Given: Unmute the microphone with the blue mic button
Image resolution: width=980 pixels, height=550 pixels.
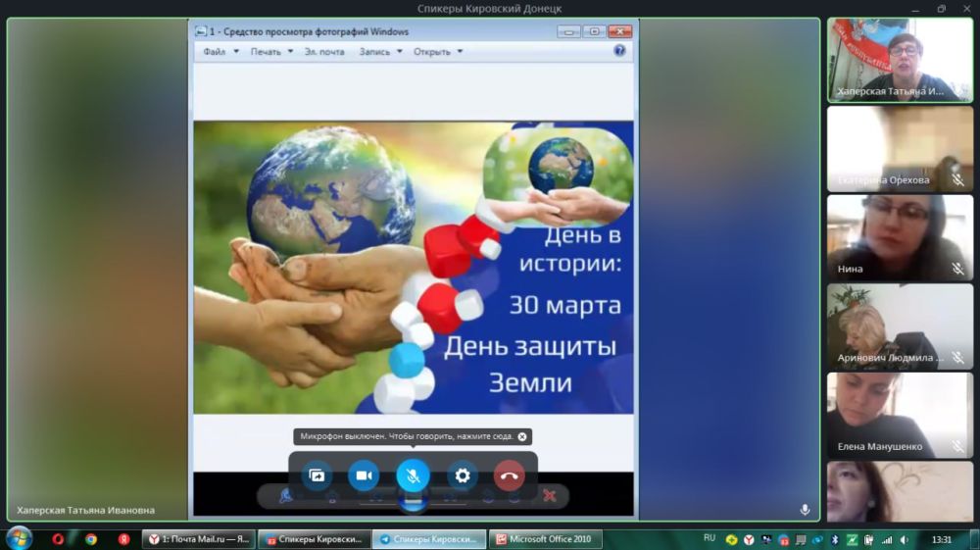Looking at the screenshot, I should pyautogui.click(x=413, y=475).
